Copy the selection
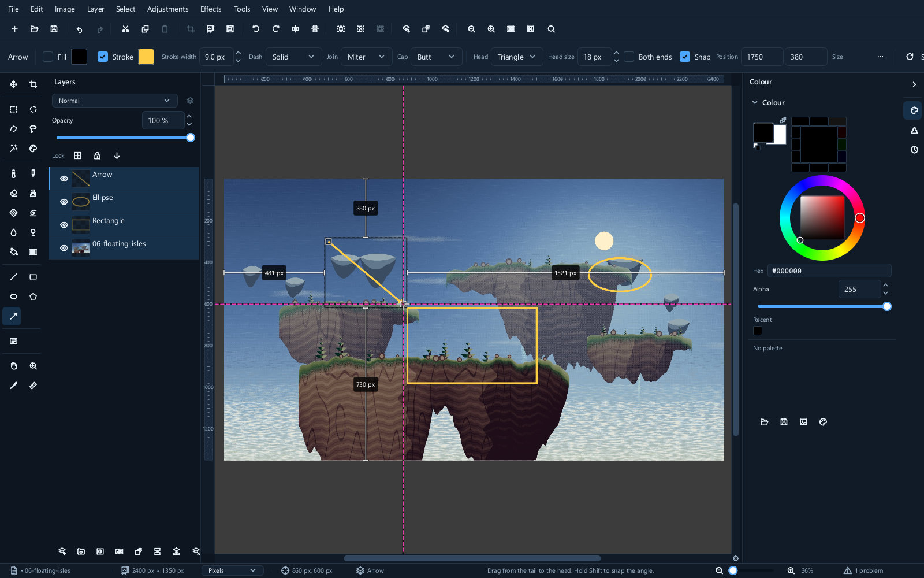Screen dimensions: 924x578 pos(145,29)
